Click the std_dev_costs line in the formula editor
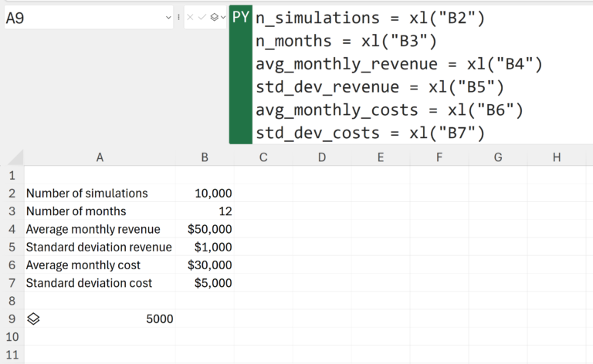This screenshot has height=364, width=593. pyautogui.click(x=370, y=133)
